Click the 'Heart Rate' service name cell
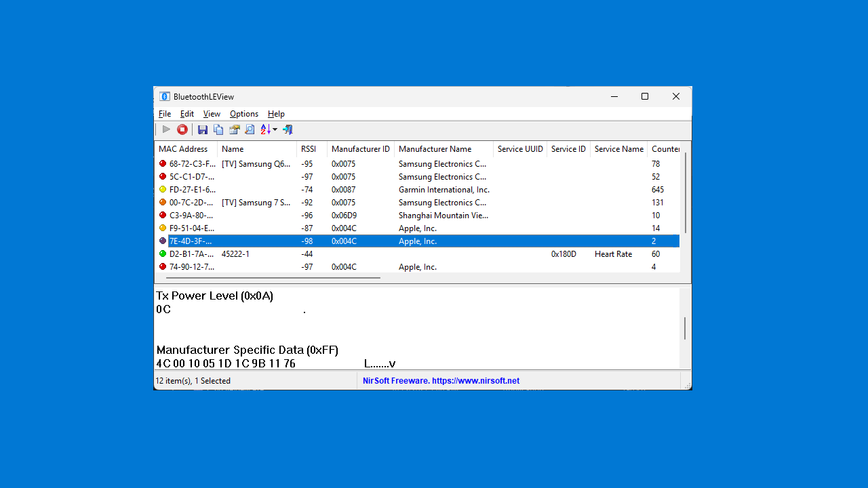The width and height of the screenshot is (868, 488). [x=613, y=254]
